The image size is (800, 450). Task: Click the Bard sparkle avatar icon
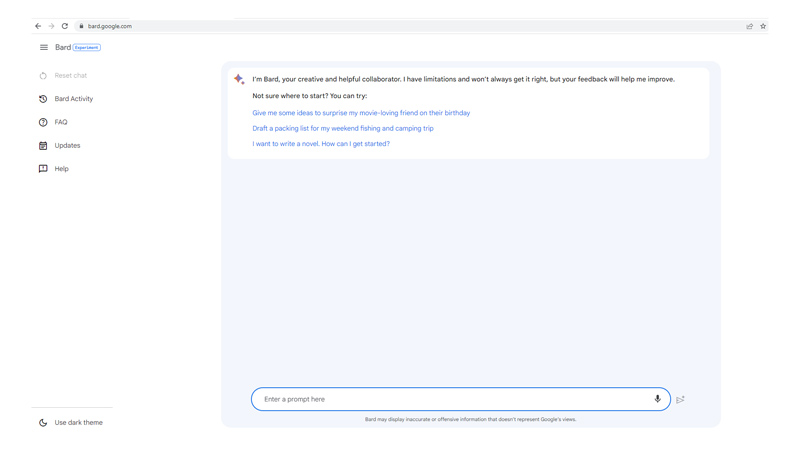[239, 79]
